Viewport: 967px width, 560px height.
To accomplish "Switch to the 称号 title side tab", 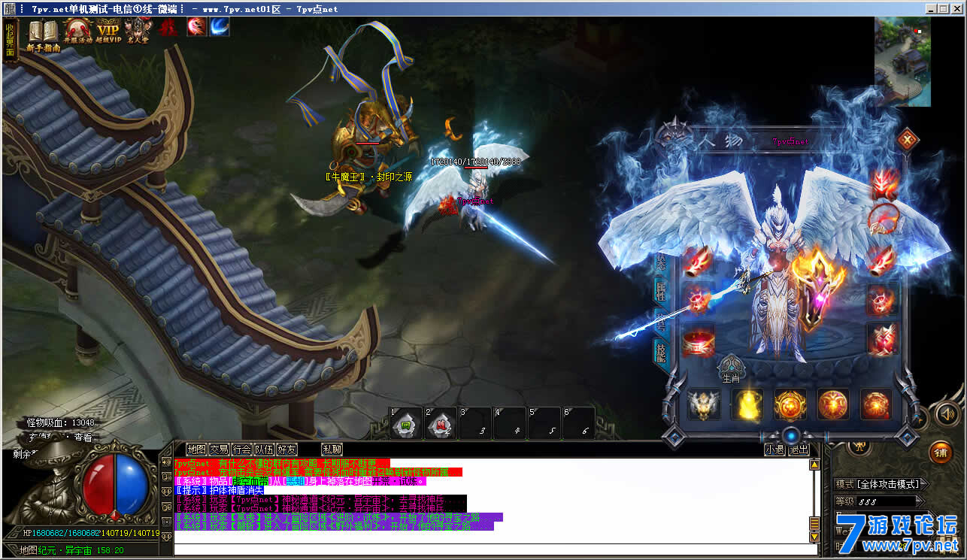I will [x=660, y=322].
